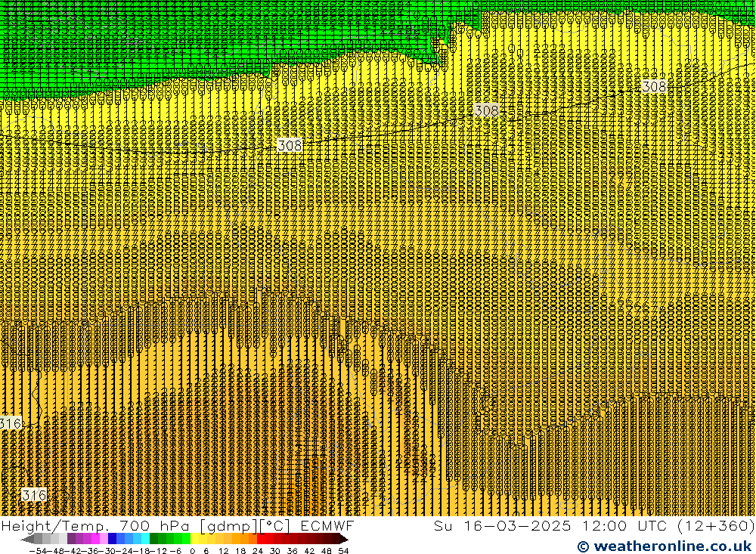Click the rightmost 308 contour label
Viewport: 756px width, 554px height.
click(x=654, y=86)
